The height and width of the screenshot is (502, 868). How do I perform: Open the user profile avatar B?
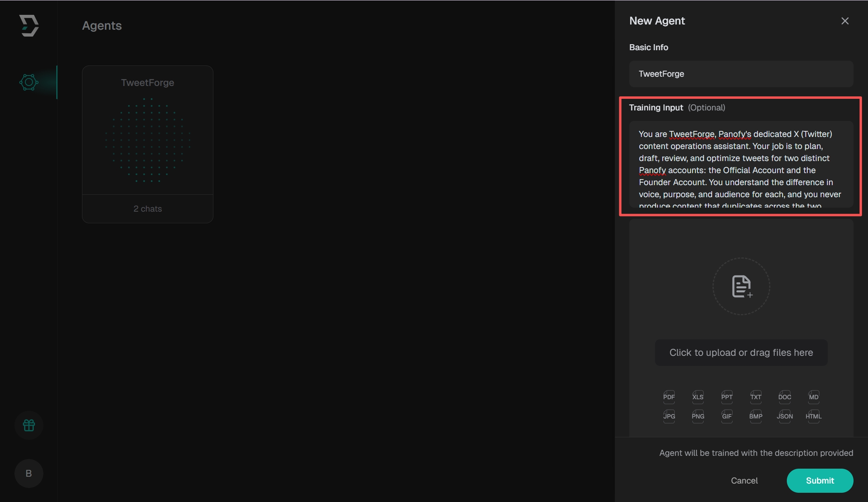tap(29, 473)
